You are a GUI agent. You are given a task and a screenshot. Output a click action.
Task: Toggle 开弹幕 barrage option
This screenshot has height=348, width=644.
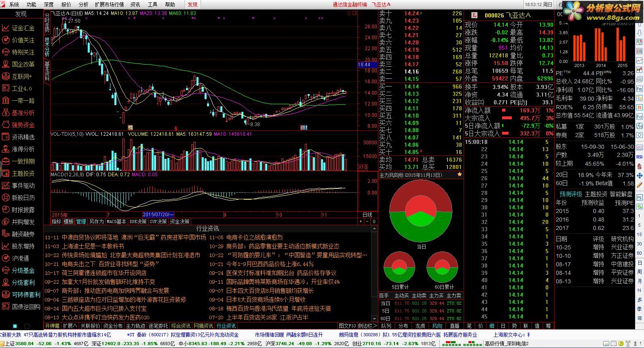click(x=52, y=326)
